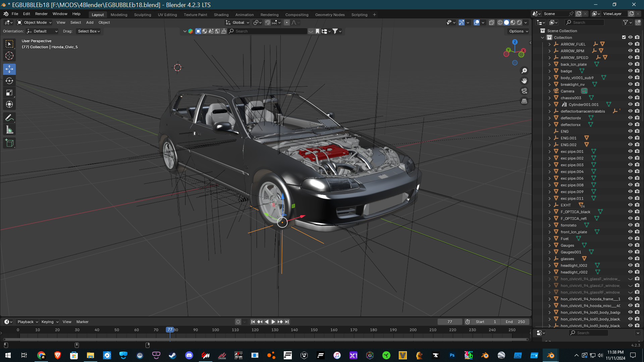Open Select Box drag dropdown
The height and width of the screenshot is (362, 644).
coord(89,31)
